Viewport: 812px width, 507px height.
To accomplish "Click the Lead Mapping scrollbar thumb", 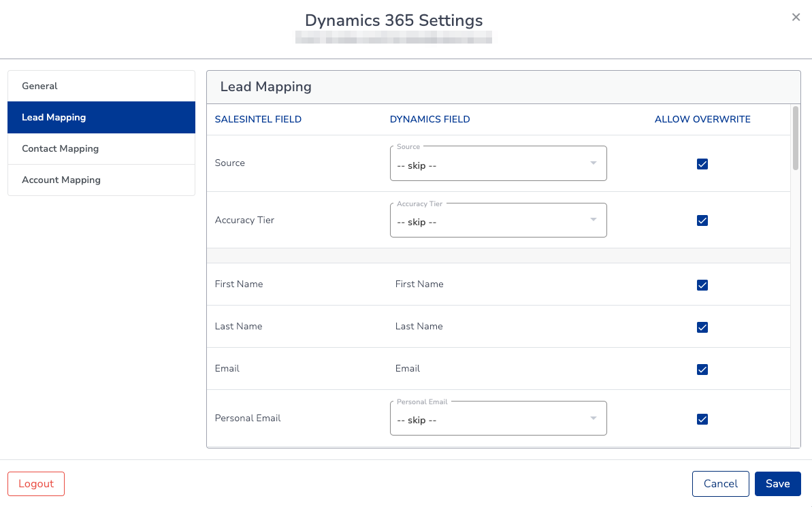I will click(796, 137).
